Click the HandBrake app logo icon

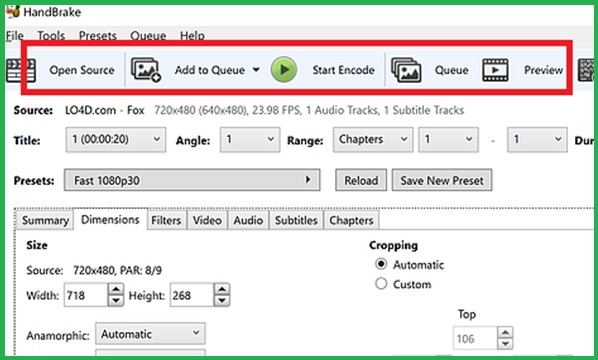click(13, 11)
